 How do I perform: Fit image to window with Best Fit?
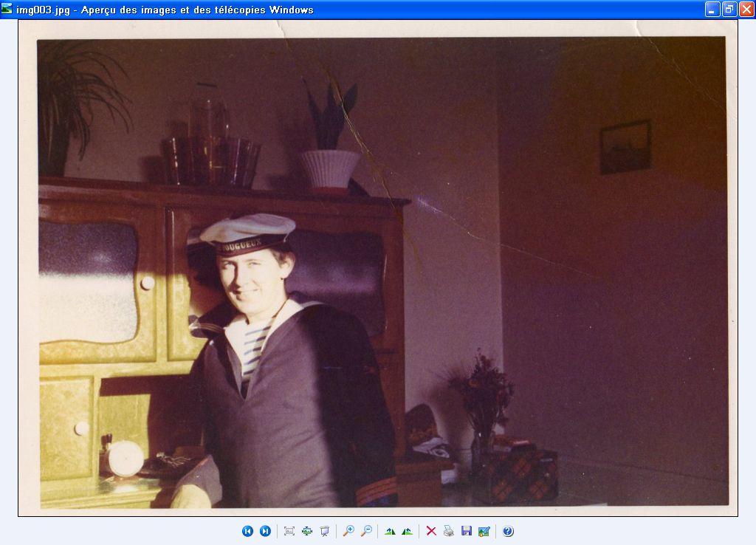[x=289, y=531]
